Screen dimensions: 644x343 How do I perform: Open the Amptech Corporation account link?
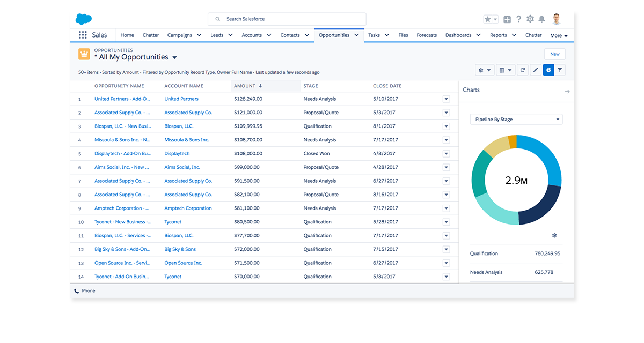click(x=188, y=208)
